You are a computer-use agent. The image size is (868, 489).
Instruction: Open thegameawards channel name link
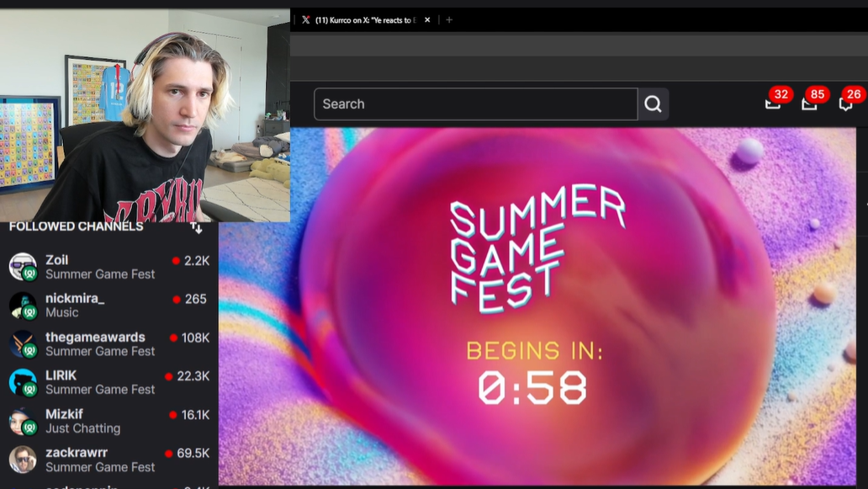point(95,338)
